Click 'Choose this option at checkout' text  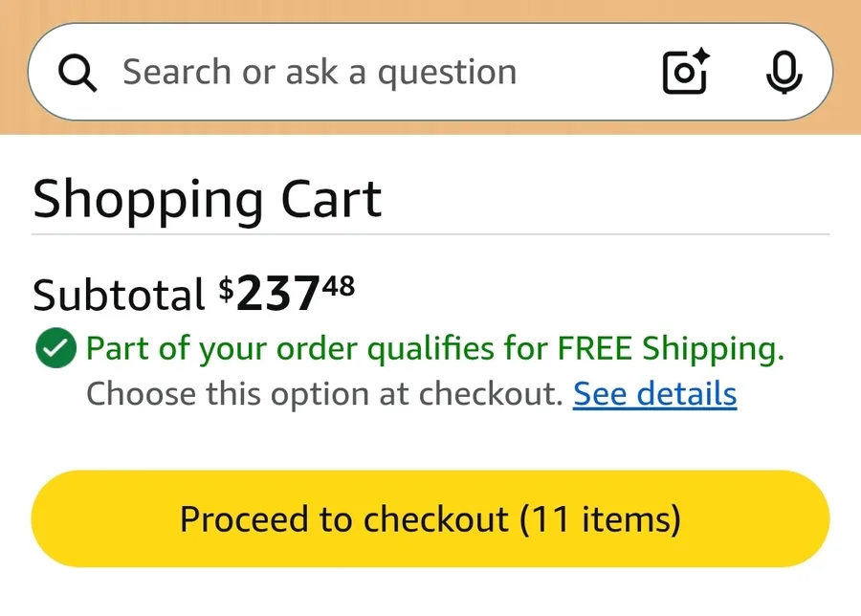coord(324,394)
